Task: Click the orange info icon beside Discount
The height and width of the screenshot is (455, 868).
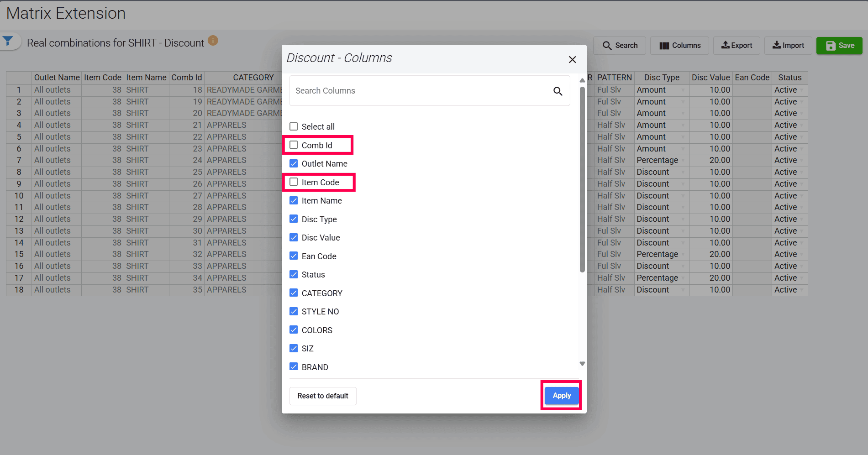Action: [x=213, y=41]
